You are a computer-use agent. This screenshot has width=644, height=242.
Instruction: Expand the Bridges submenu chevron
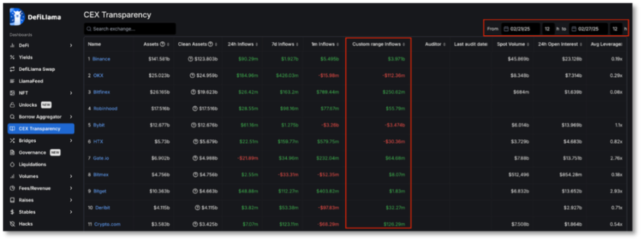tap(71, 141)
